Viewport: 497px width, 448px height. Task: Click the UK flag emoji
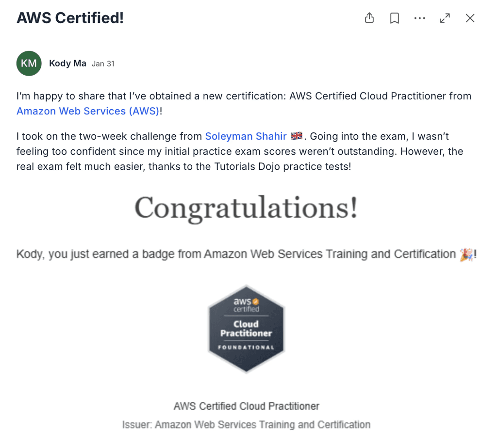tap(297, 136)
